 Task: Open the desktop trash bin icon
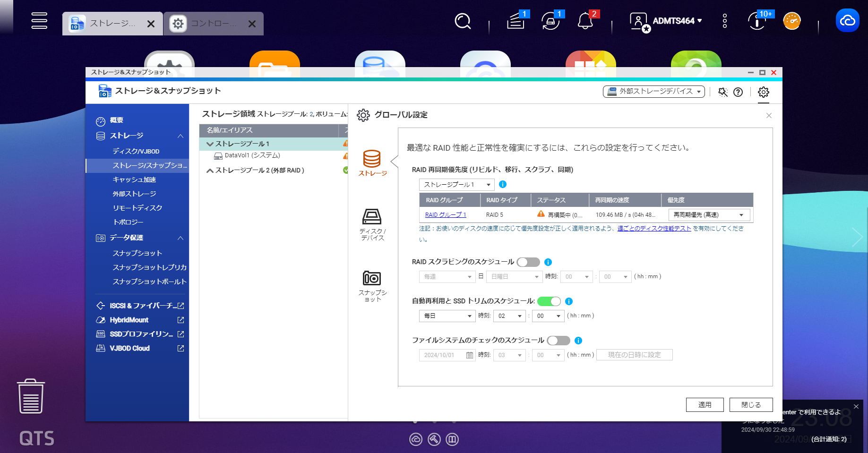pyautogui.click(x=31, y=396)
